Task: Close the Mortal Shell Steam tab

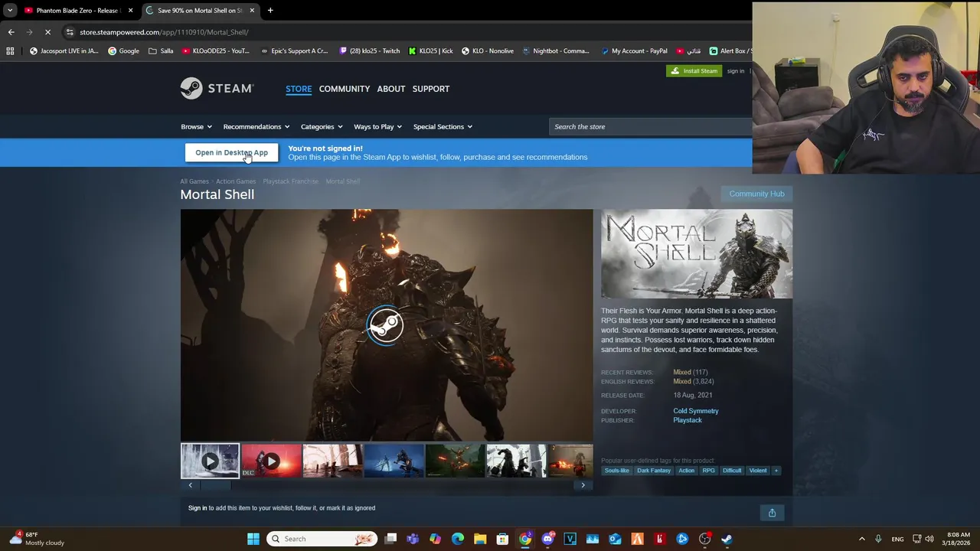Action: click(x=252, y=11)
